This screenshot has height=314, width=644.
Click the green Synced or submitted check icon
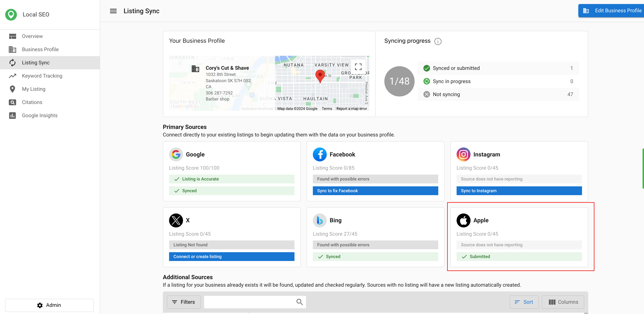pyautogui.click(x=427, y=68)
